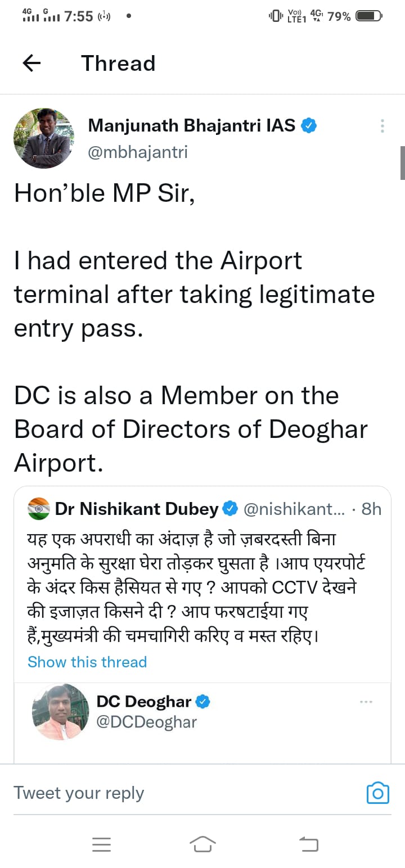Tap the @mbhajantri handle
This screenshot has width=405, height=868.
tap(138, 152)
